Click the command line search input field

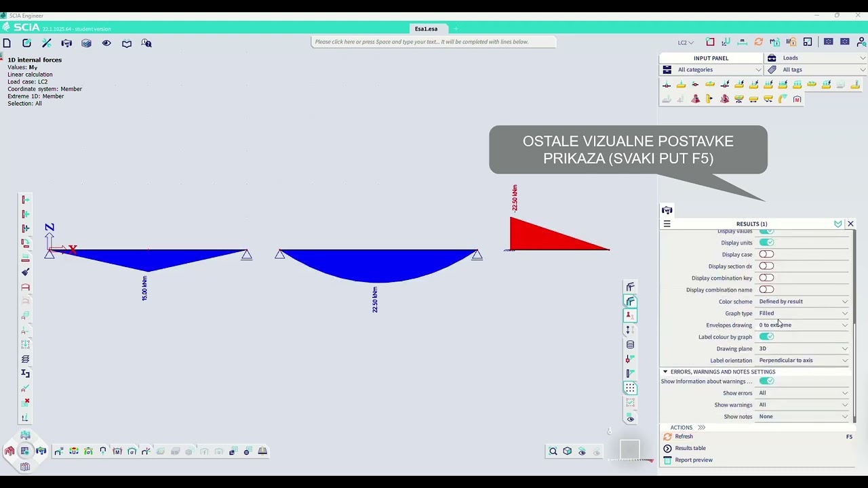tap(434, 42)
